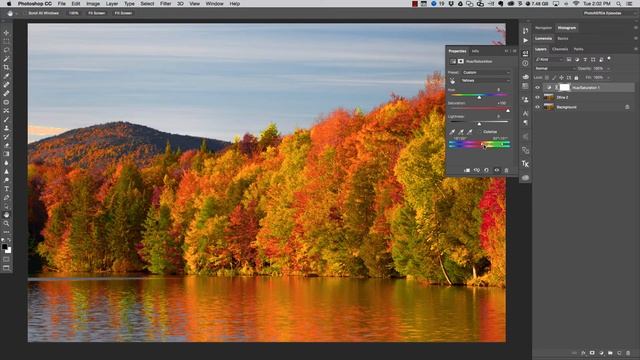Toggle lock all padlock icon
The height and width of the screenshot is (360, 640).
pyautogui.click(x=576, y=78)
